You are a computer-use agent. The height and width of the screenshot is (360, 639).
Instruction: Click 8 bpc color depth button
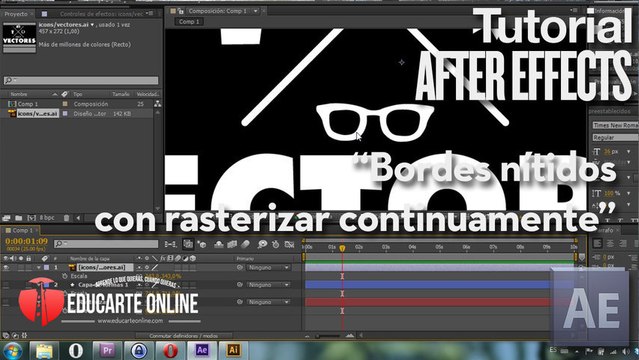47,218
